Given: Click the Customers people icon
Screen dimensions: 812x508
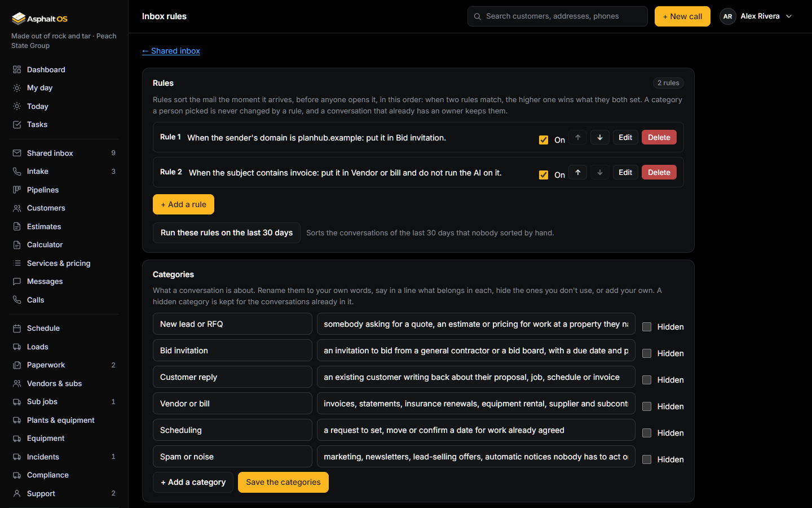Looking at the screenshot, I should tap(17, 208).
